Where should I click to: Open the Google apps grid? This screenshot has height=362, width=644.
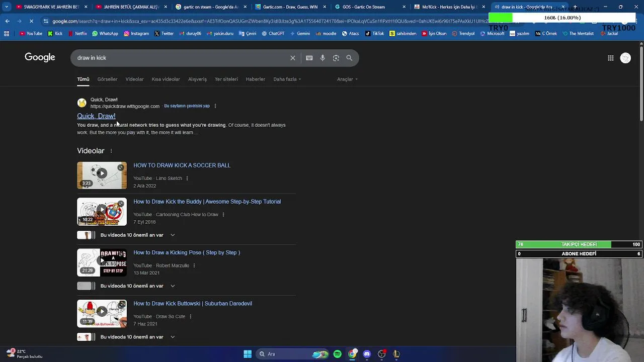pyautogui.click(x=610, y=58)
